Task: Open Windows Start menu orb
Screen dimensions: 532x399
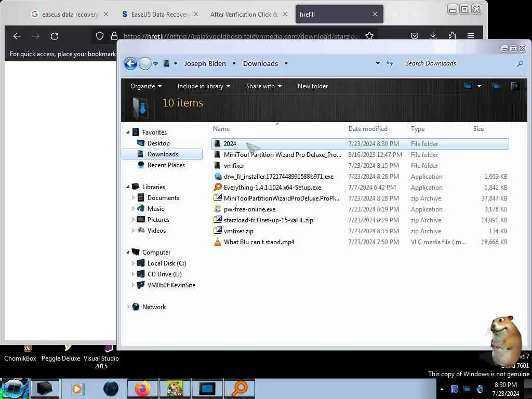Action: point(14,389)
